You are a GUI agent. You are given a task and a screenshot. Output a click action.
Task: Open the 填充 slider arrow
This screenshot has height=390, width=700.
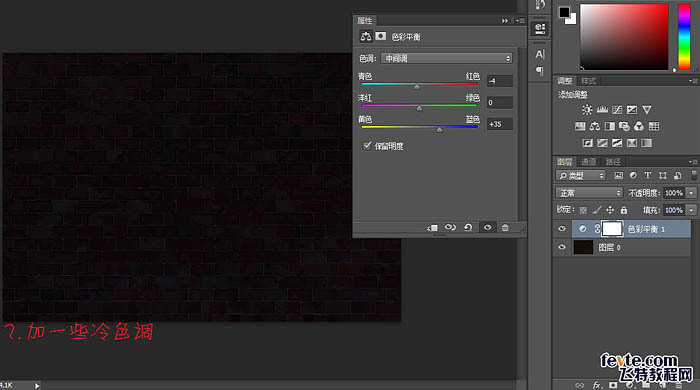point(691,210)
